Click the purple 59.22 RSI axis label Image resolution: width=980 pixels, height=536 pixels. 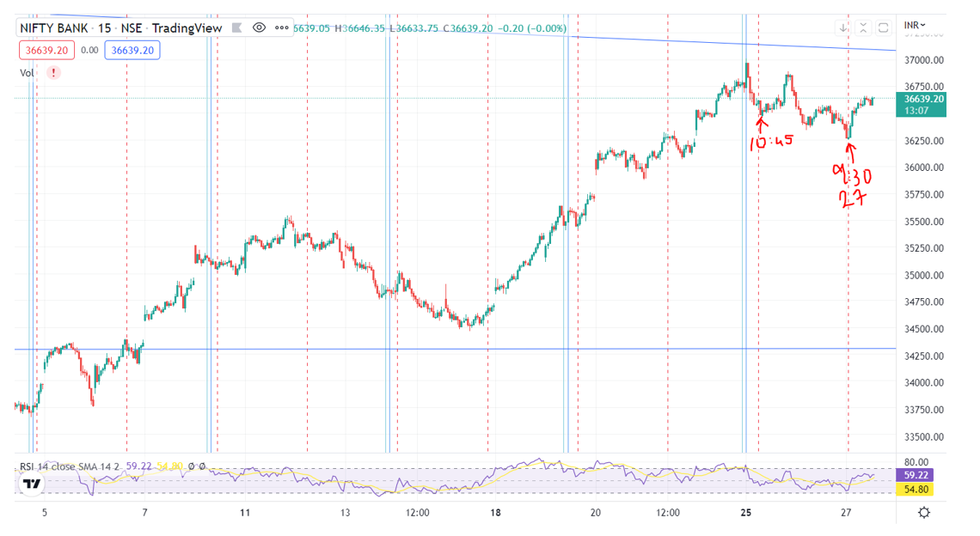(916, 475)
